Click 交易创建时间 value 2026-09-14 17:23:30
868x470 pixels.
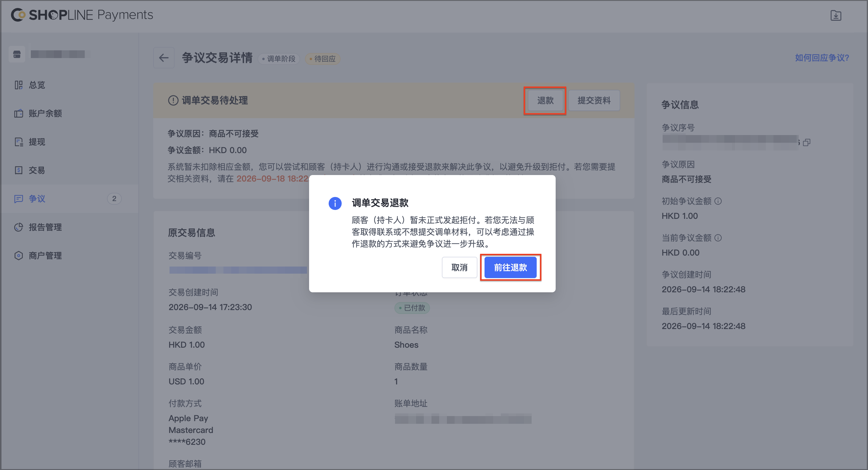tap(210, 307)
